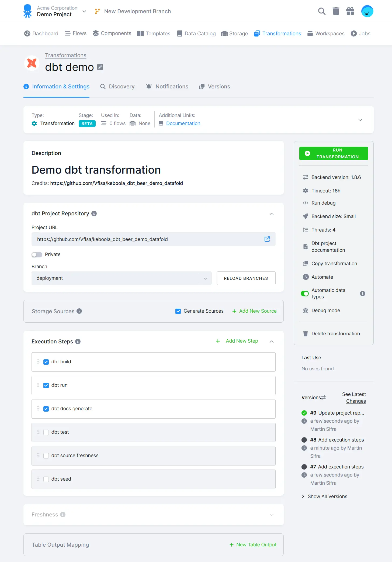Click the search magnifier icon in header
Image resolution: width=392 pixels, height=562 pixels.
coord(322,11)
